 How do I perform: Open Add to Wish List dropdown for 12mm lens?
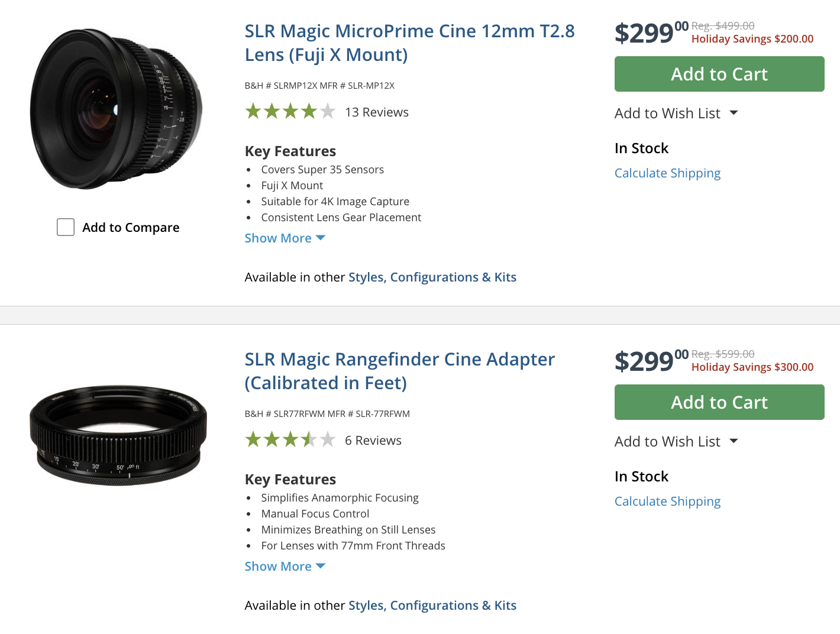tap(676, 114)
